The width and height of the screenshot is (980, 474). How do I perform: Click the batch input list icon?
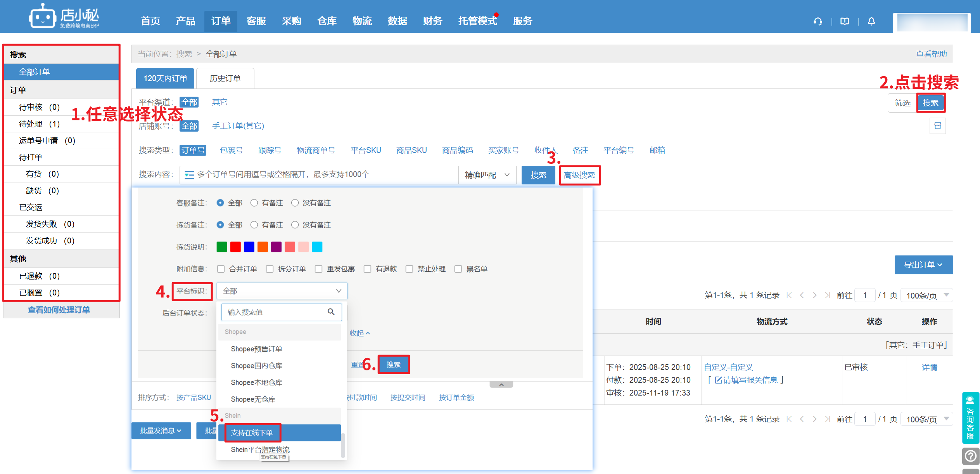(x=189, y=175)
